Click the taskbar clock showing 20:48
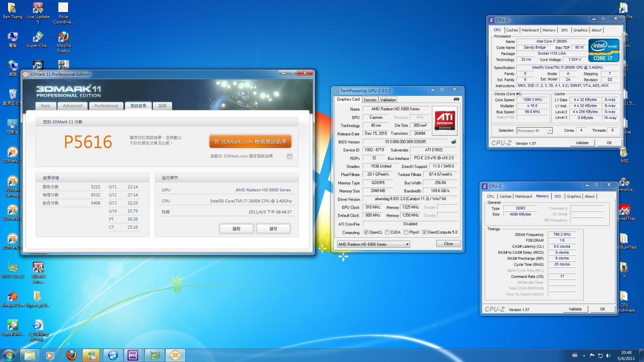This screenshot has height=362, width=644. (x=626, y=355)
